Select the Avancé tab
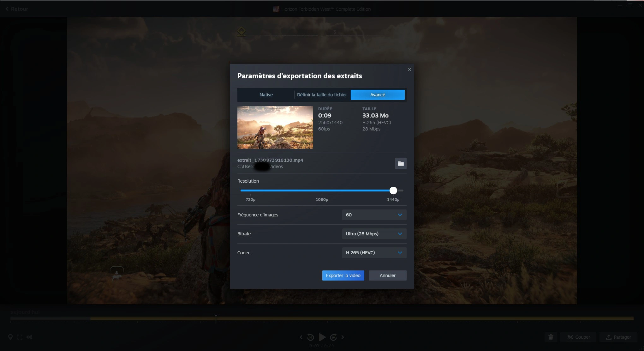Screen dimensions: 644x351 pyautogui.click(x=378, y=95)
